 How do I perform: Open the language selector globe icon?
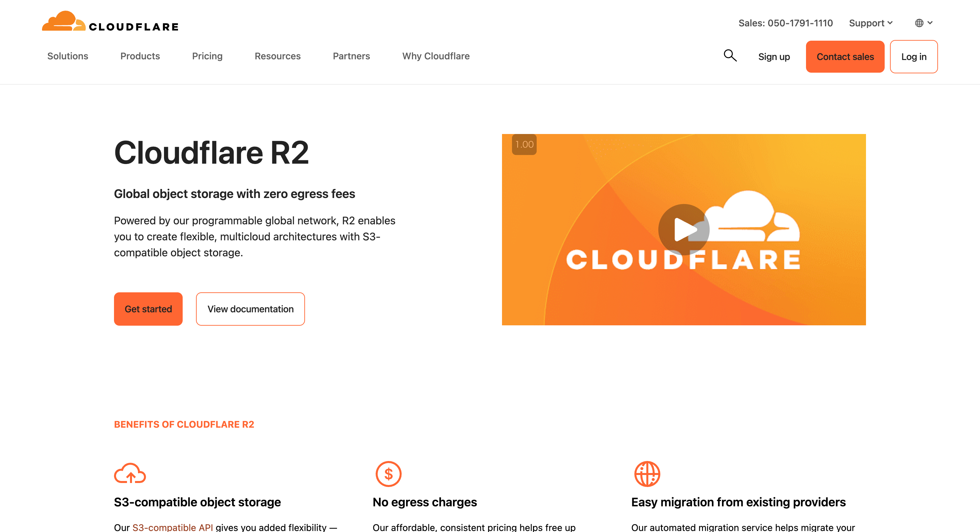[x=920, y=23]
